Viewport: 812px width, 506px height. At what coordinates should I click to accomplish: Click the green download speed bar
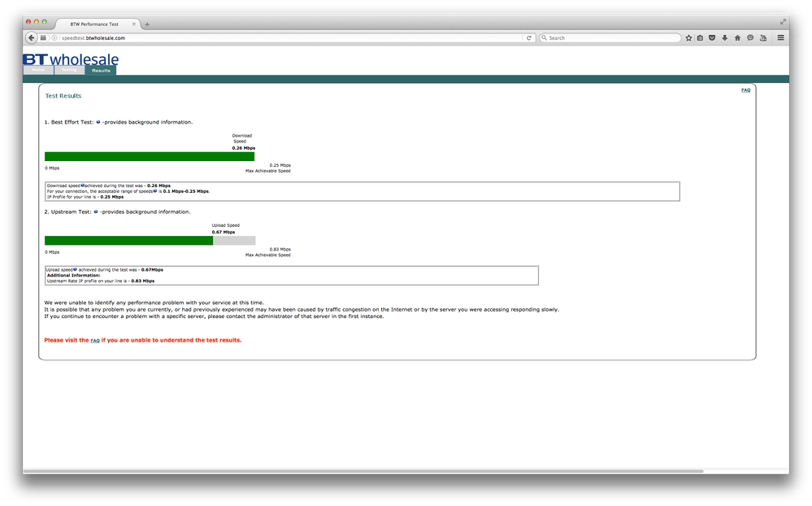(x=150, y=156)
